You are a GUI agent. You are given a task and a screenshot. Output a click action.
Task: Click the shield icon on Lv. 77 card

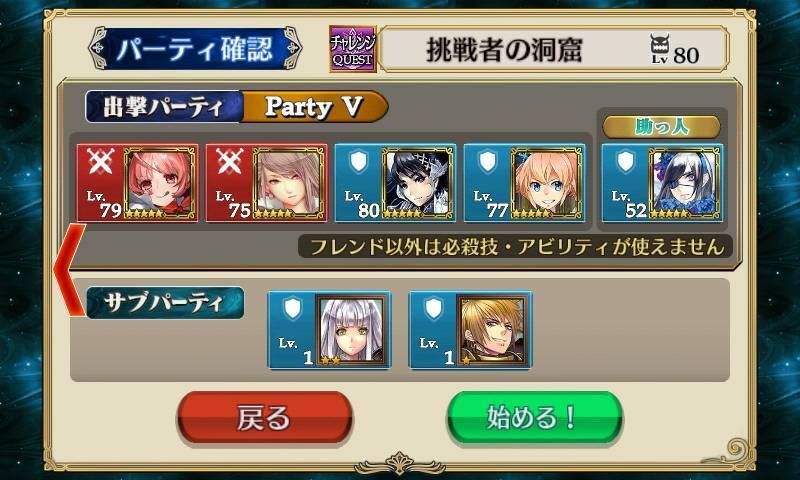click(487, 161)
